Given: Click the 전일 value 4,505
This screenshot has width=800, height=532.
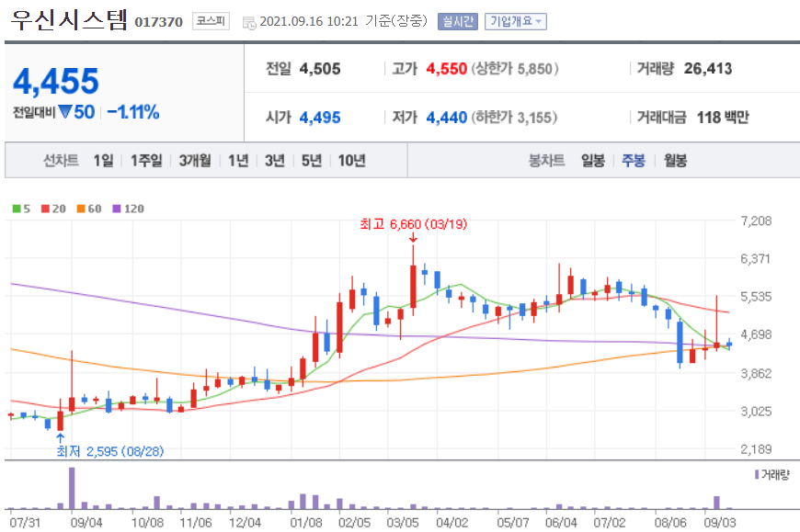Looking at the screenshot, I should (x=320, y=68).
